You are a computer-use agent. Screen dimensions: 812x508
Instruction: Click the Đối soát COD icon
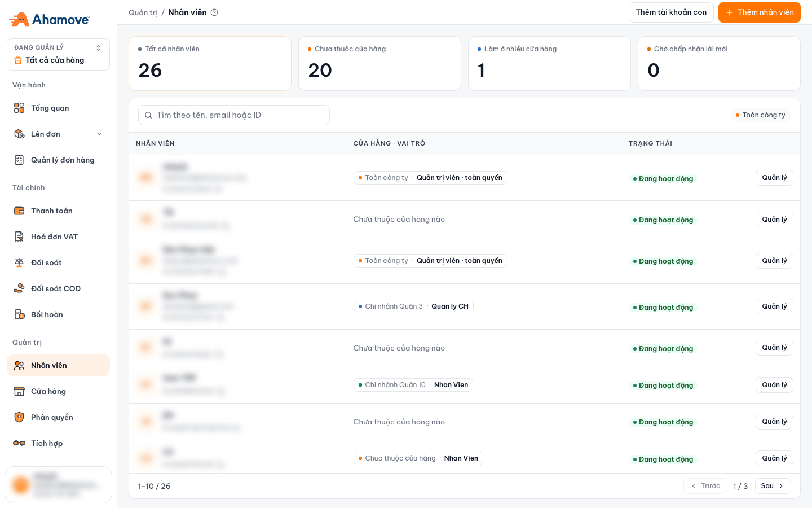click(19, 288)
